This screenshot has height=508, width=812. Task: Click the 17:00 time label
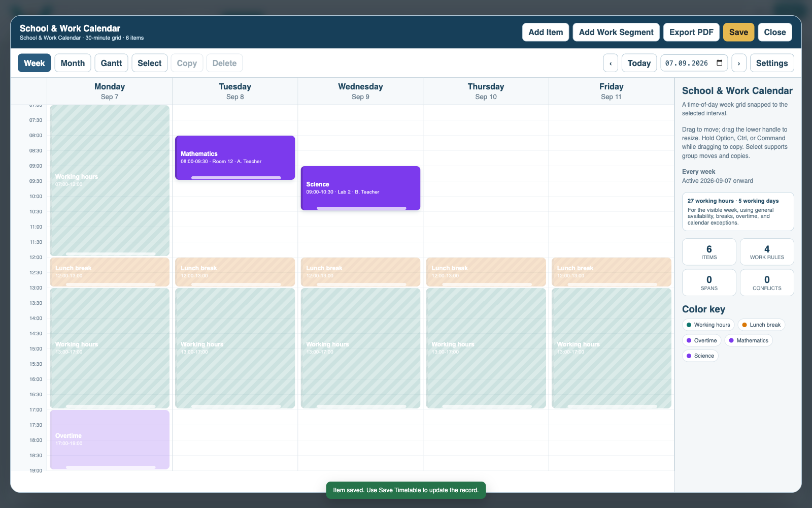click(36, 410)
